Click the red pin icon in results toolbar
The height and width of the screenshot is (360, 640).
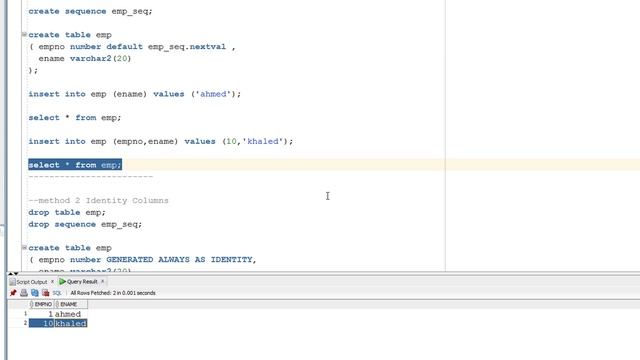pyautogui.click(x=13, y=293)
